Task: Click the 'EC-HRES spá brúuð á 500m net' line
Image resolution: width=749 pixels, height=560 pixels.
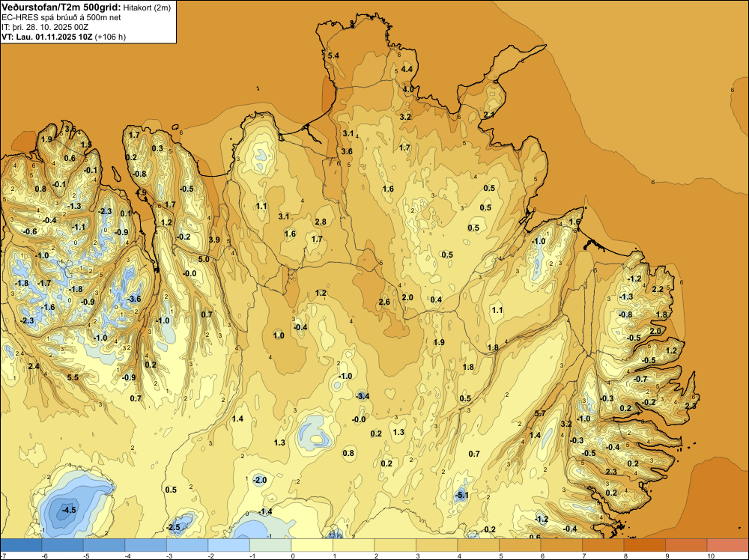Action: [x=61, y=17]
